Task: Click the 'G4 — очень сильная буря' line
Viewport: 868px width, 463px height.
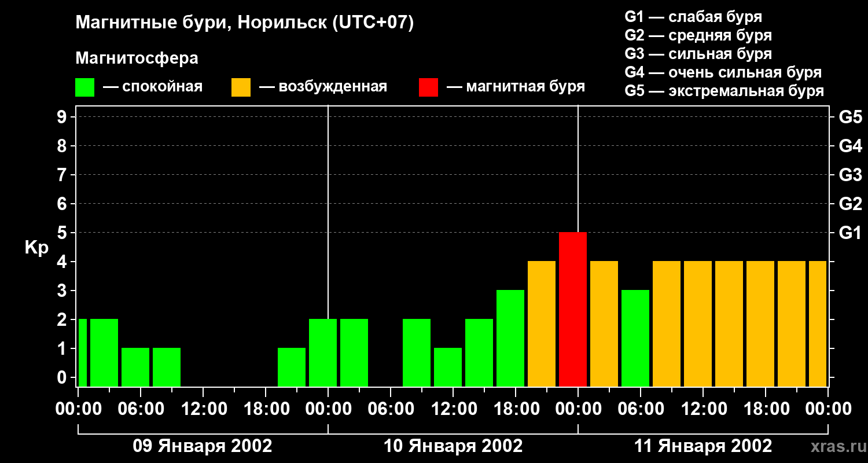Action: (x=723, y=72)
